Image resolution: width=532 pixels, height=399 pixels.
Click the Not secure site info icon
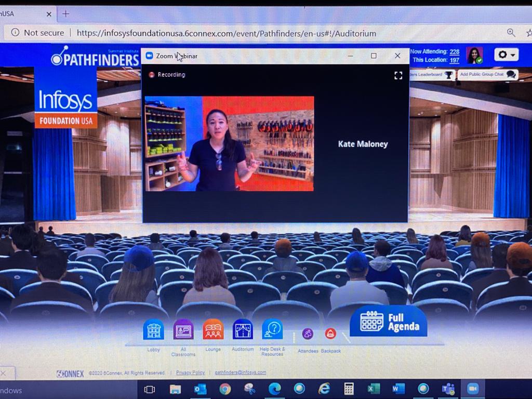[x=15, y=33]
